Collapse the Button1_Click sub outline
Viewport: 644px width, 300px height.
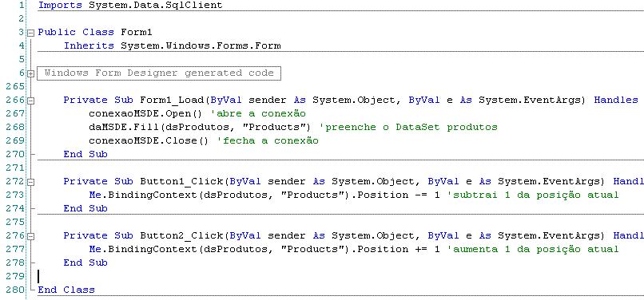point(30,182)
